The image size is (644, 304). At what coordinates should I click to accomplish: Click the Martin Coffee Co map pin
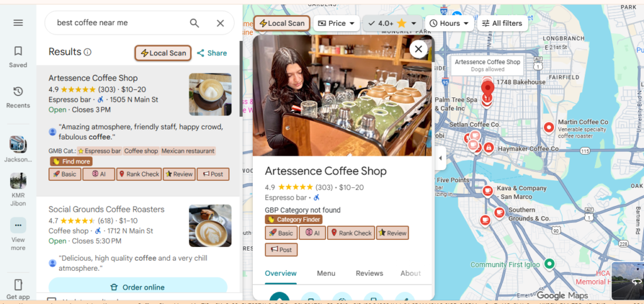click(548, 128)
